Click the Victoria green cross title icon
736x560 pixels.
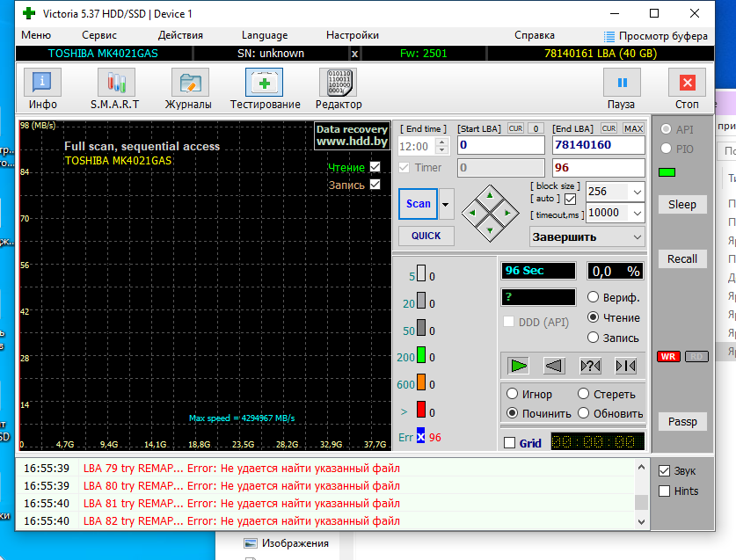[x=29, y=13]
